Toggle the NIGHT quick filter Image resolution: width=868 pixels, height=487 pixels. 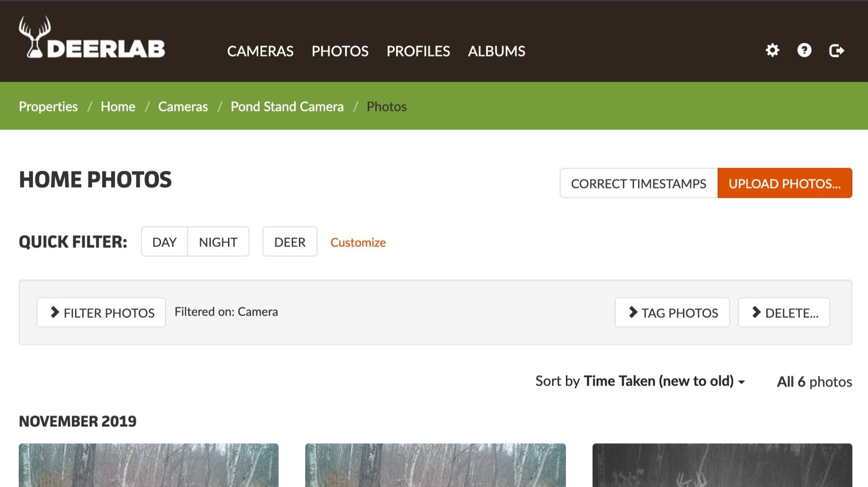(218, 242)
